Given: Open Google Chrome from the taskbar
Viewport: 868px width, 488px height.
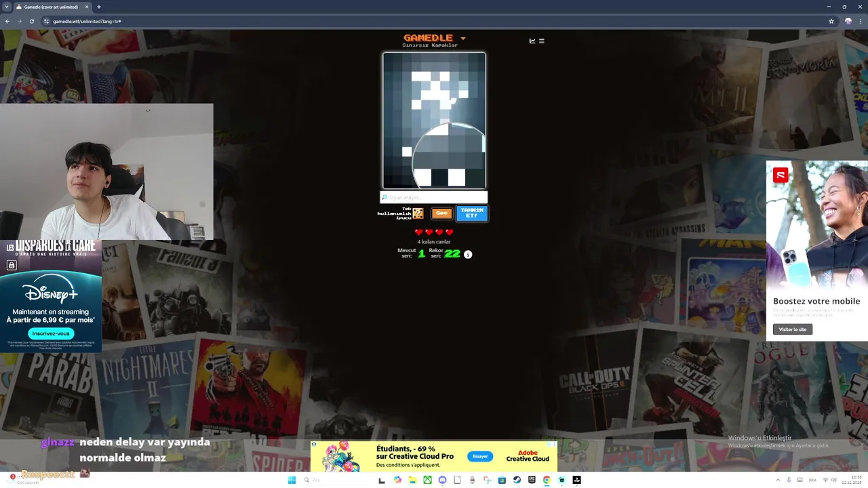Looking at the screenshot, I should pyautogui.click(x=547, y=480).
